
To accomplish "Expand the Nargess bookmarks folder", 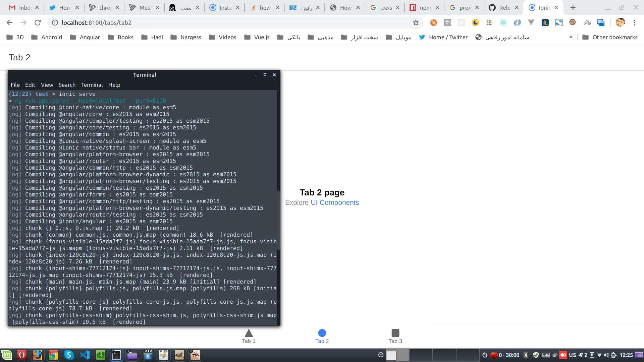I will point(186,37).
